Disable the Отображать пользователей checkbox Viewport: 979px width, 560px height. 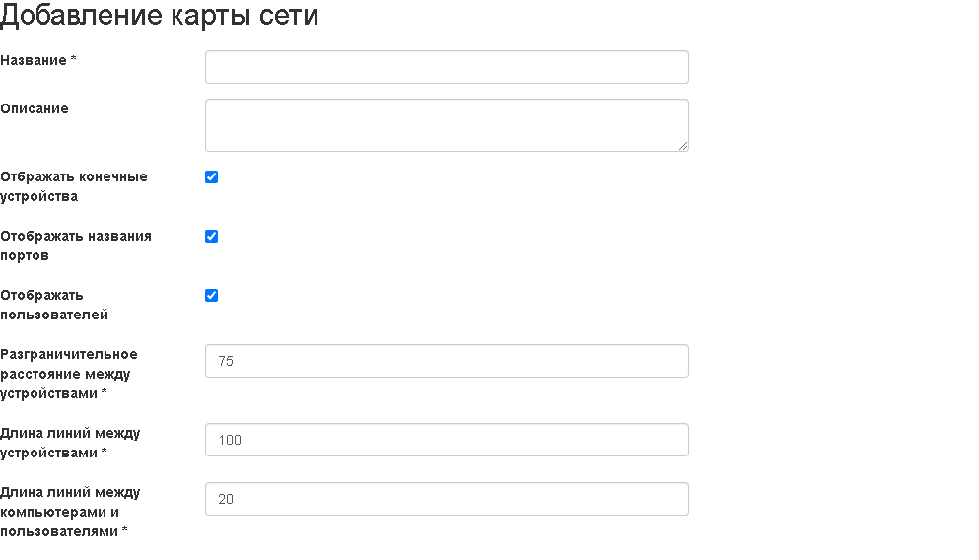click(x=211, y=296)
